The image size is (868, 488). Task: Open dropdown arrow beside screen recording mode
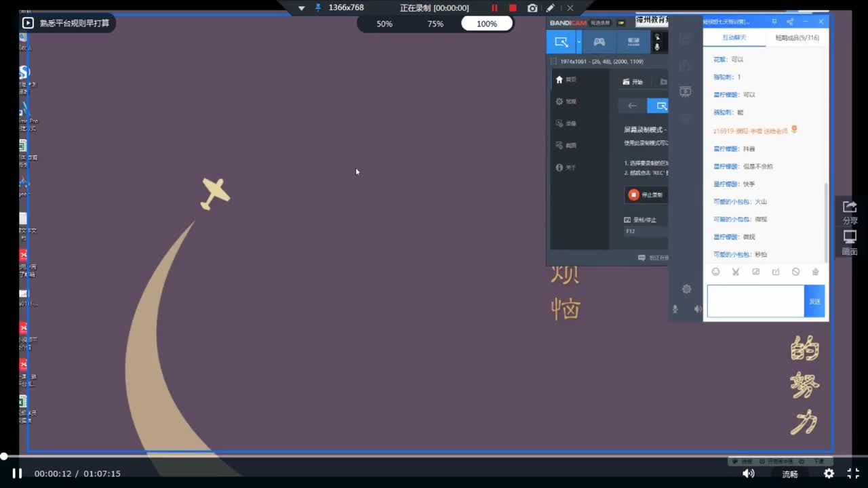click(x=579, y=42)
